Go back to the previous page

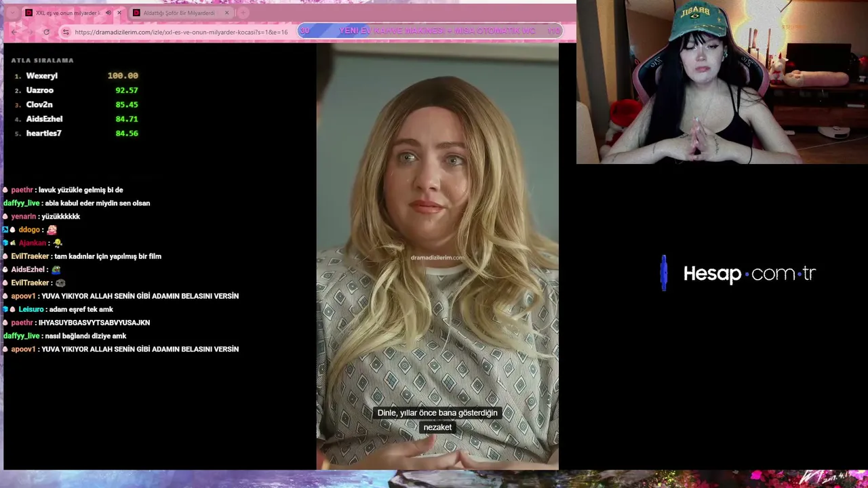pos(14,32)
